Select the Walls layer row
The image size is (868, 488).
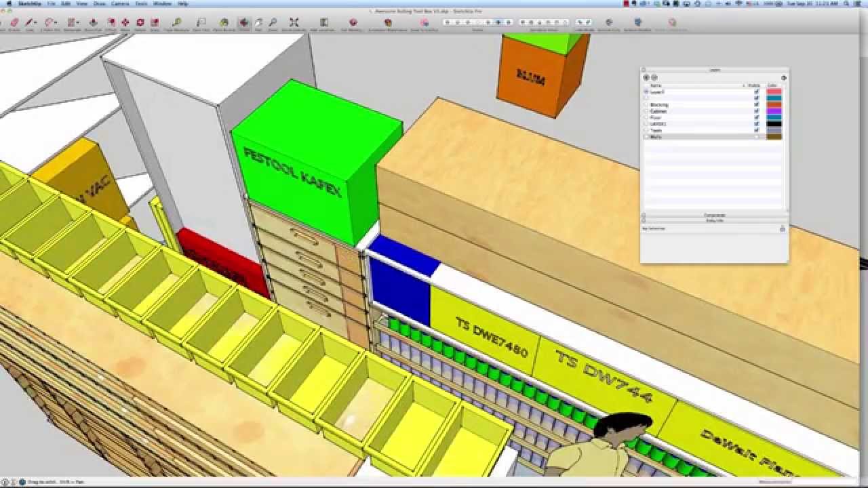[x=713, y=137]
